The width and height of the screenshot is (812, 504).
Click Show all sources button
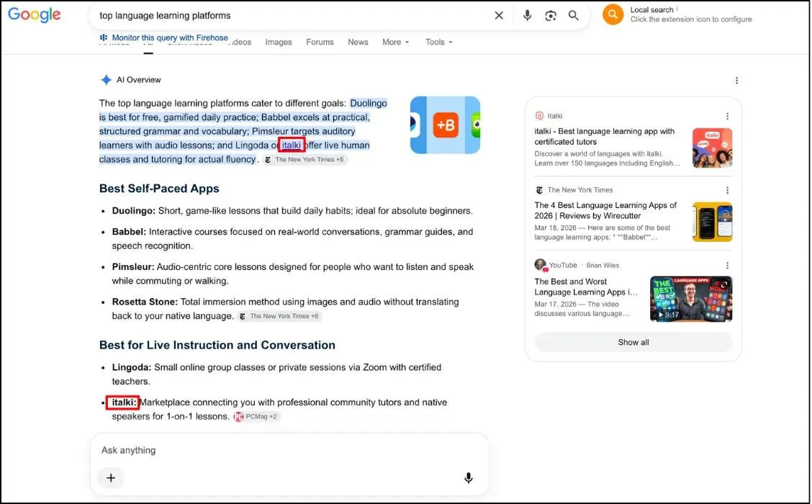tap(633, 343)
